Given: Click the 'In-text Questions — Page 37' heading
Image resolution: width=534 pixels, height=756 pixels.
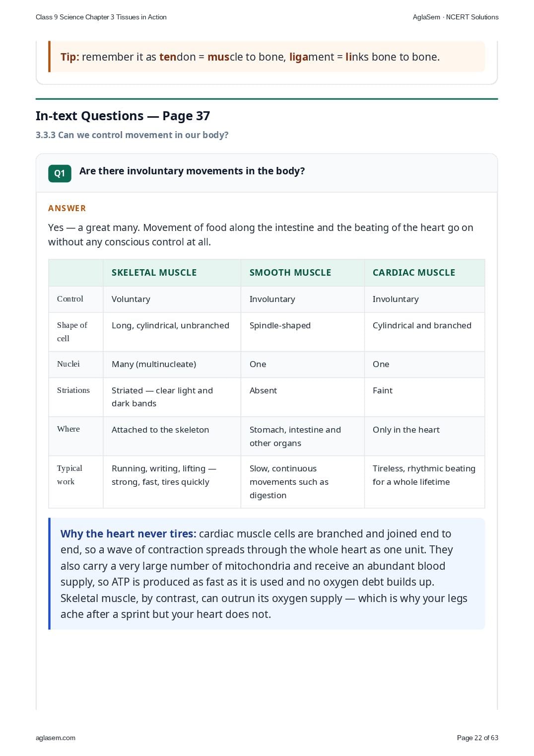Looking at the screenshot, I should [123, 116].
